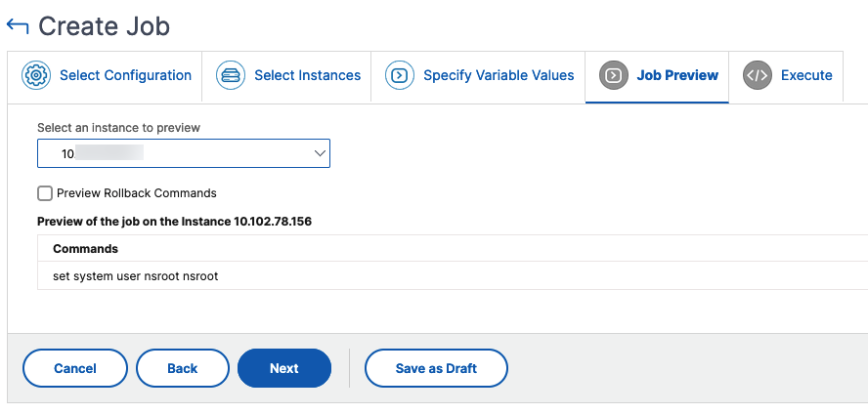
Task: Click the gear icon for Select Configuration
Action: (36, 75)
